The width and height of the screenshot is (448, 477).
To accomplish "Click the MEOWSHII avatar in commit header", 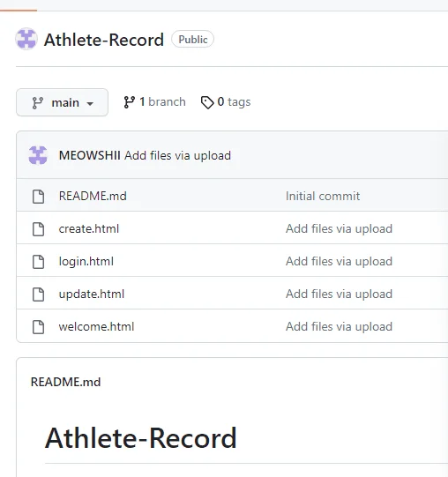I will tap(38, 155).
